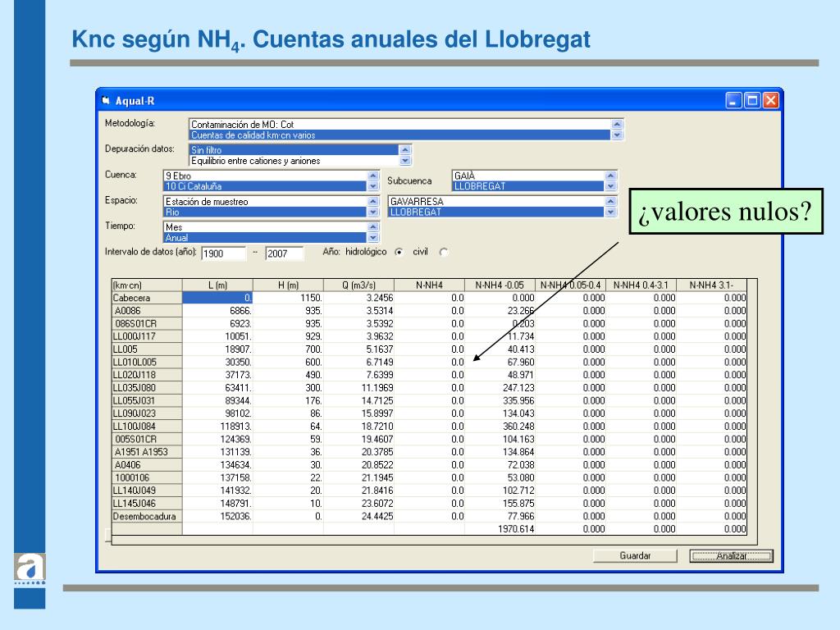
Task: Click the L (m) cell '18907.'
Action: coord(217,349)
